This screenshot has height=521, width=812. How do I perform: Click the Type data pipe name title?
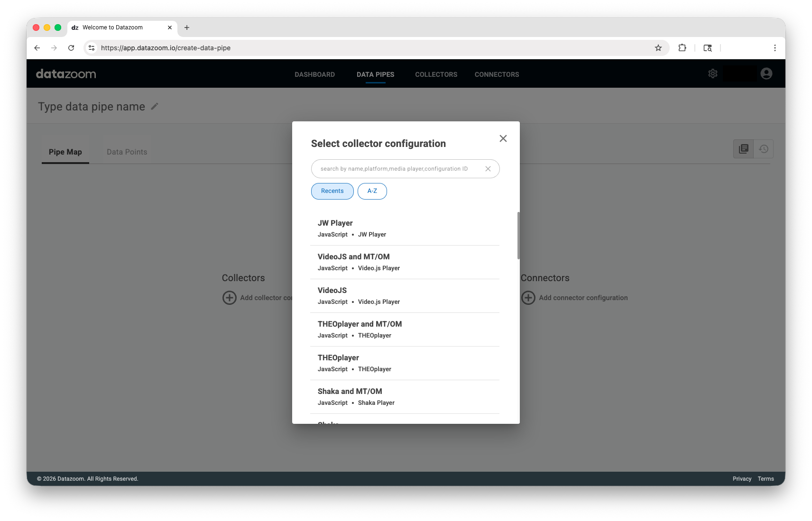(x=92, y=107)
